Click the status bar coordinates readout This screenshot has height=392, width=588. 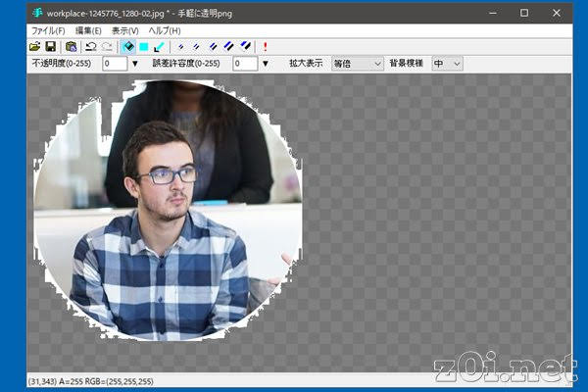(x=91, y=381)
